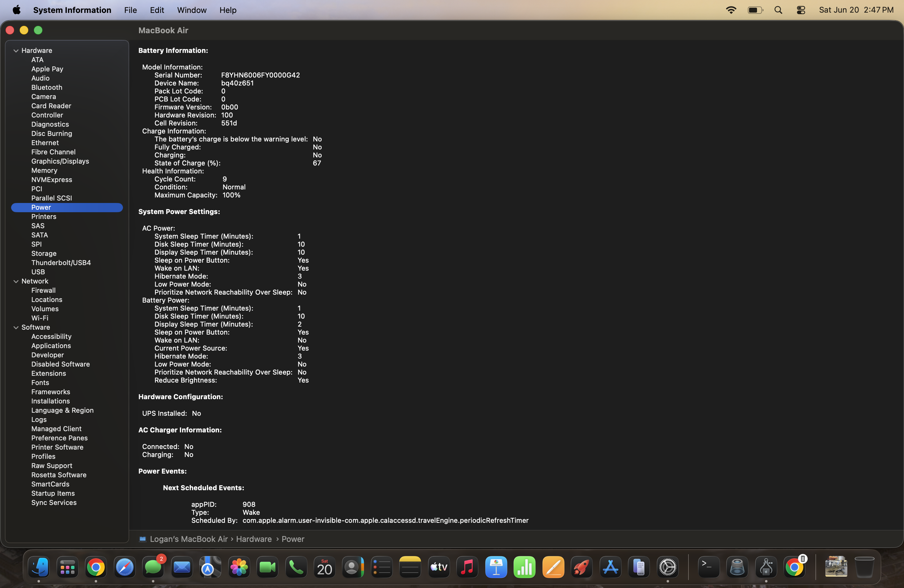Open the recent files stack in Dock

coord(836,567)
